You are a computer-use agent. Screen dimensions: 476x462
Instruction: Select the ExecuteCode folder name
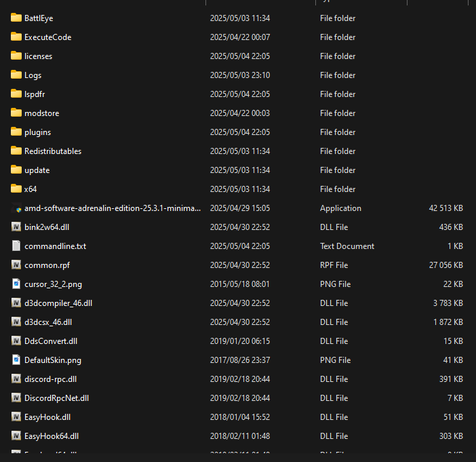(48, 37)
